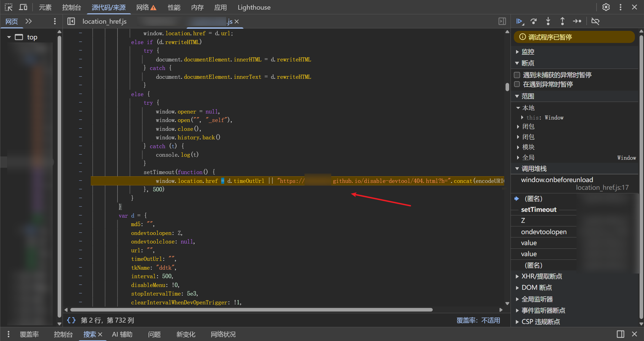Open the 应用 panel tab
The image size is (644, 341).
pos(221,7)
